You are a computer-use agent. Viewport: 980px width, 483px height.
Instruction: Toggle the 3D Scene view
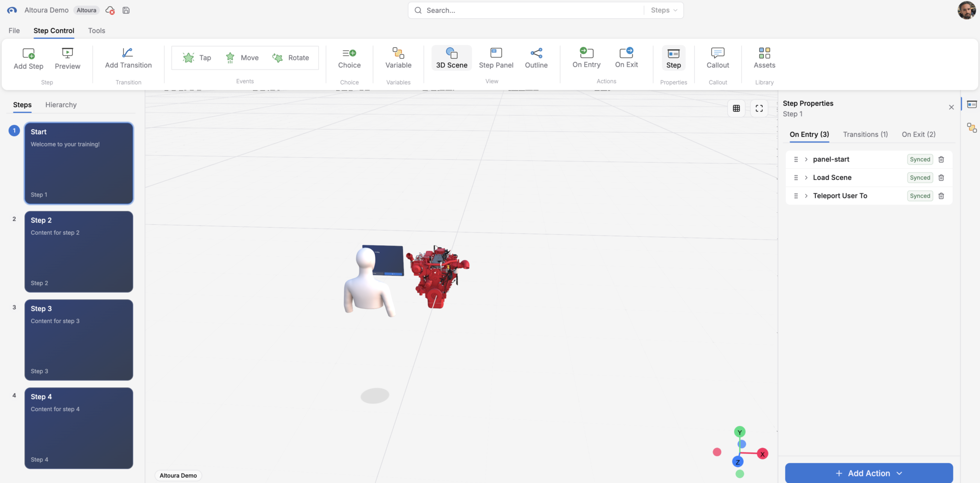tap(452, 58)
